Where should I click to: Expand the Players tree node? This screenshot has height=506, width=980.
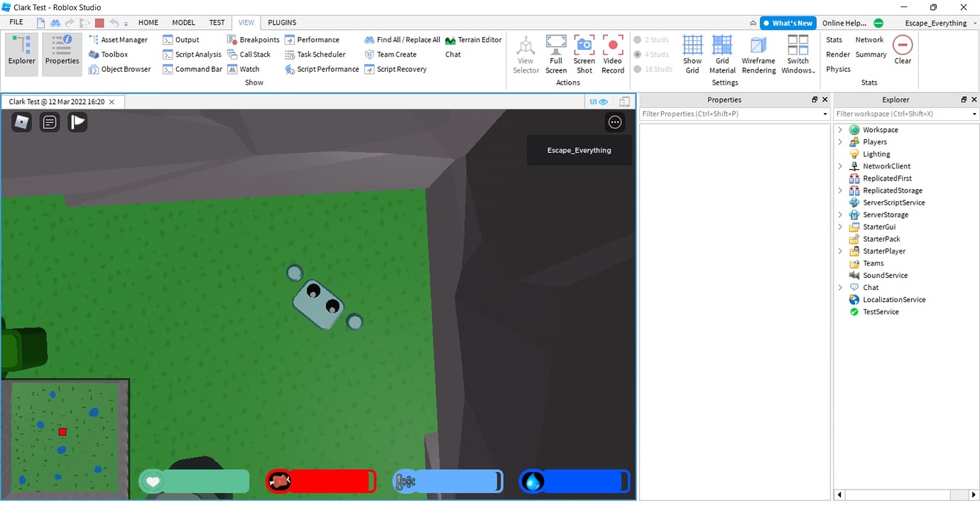[840, 142]
